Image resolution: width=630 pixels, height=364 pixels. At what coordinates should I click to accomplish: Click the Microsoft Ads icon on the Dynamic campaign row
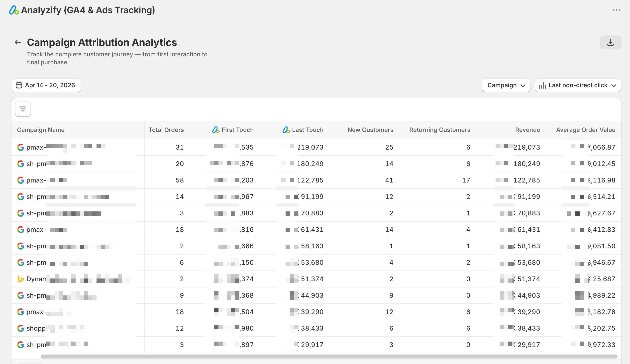pyautogui.click(x=20, y=279)
